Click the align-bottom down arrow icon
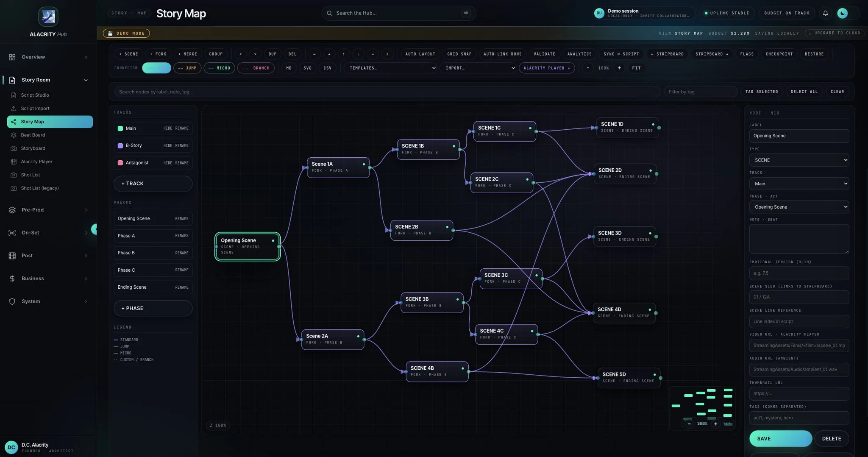Image resolution: width=868 pixels, height=457 pixels. (358, 54)
